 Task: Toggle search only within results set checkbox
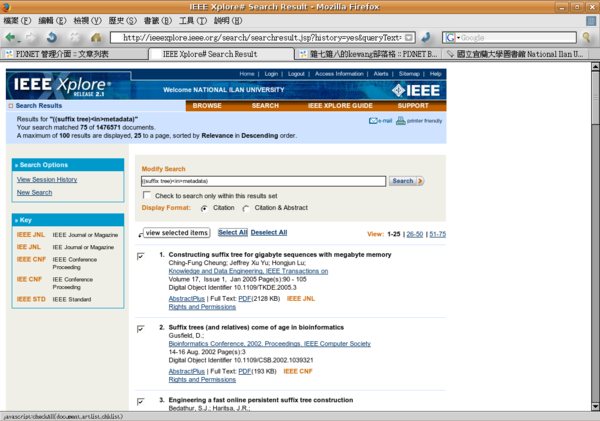[146, 195]
